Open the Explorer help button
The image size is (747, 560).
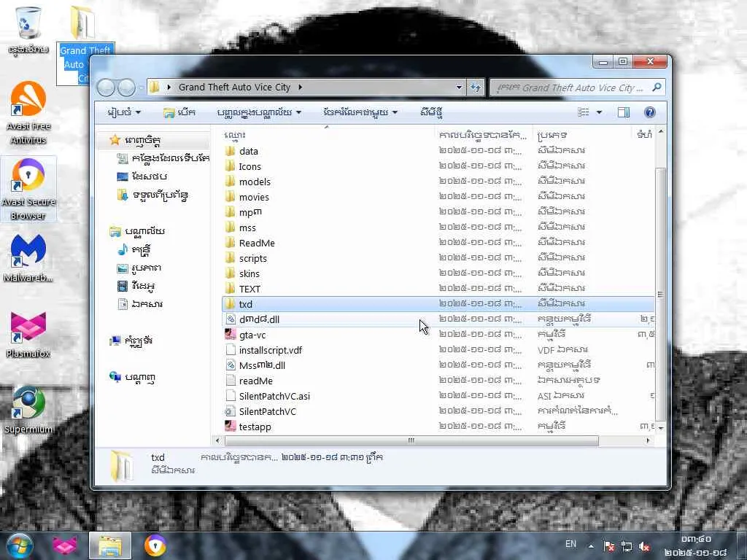tap(649, 112)
